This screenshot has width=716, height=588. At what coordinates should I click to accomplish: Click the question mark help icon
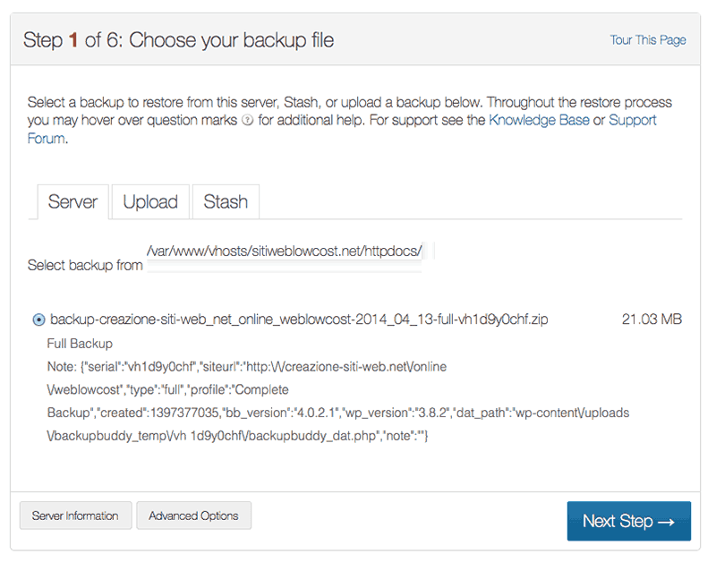[x=247, y=121]
